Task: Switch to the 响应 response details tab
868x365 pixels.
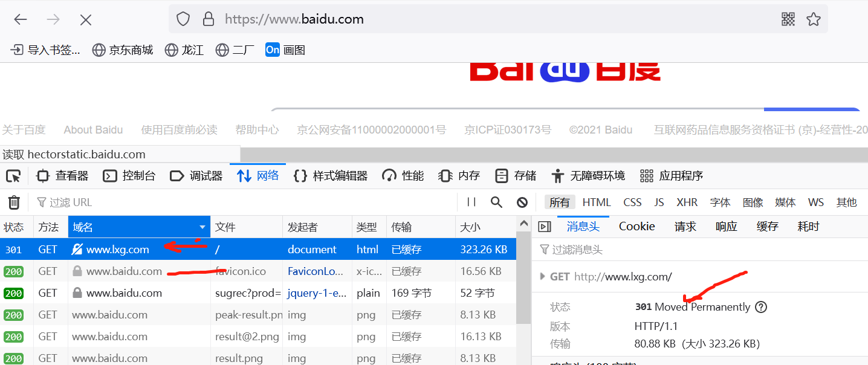Action: point(727,227)
